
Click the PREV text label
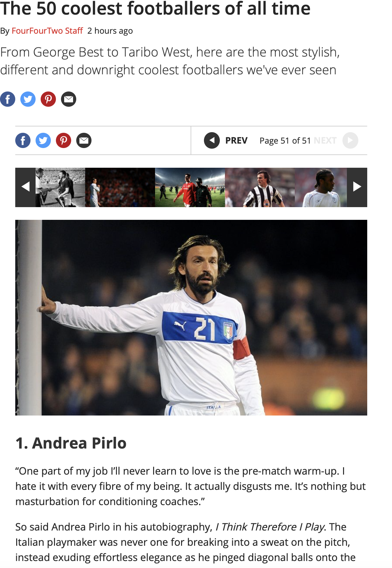click(236, 140)
